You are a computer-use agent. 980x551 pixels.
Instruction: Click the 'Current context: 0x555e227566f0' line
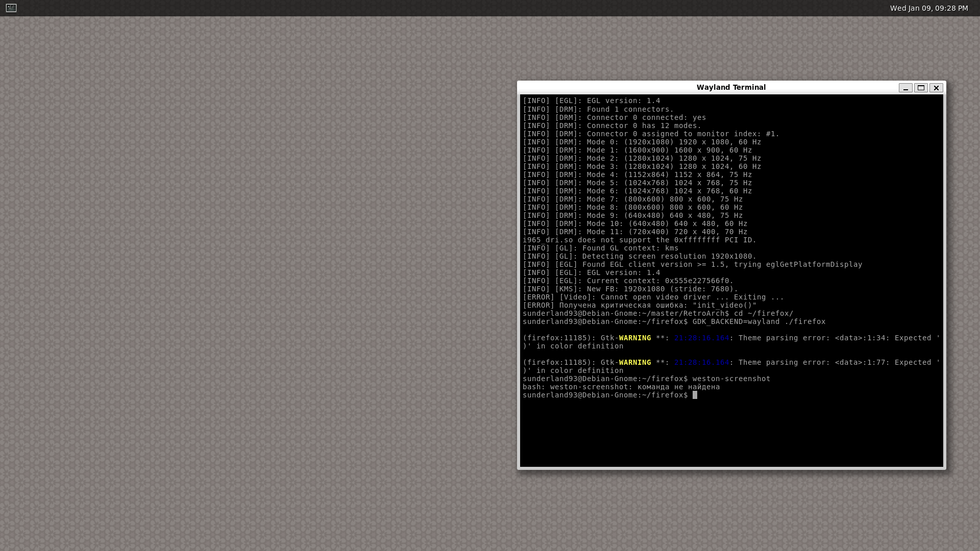pos(628,281)
